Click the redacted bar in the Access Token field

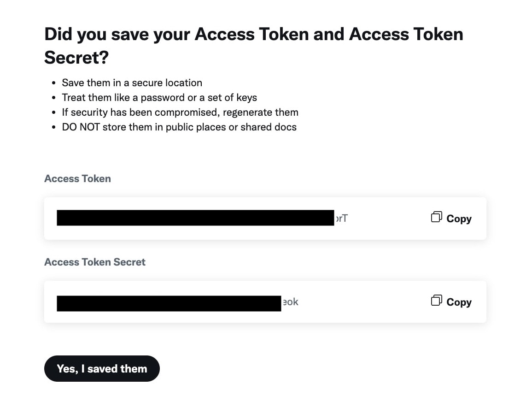coord(195,218)
